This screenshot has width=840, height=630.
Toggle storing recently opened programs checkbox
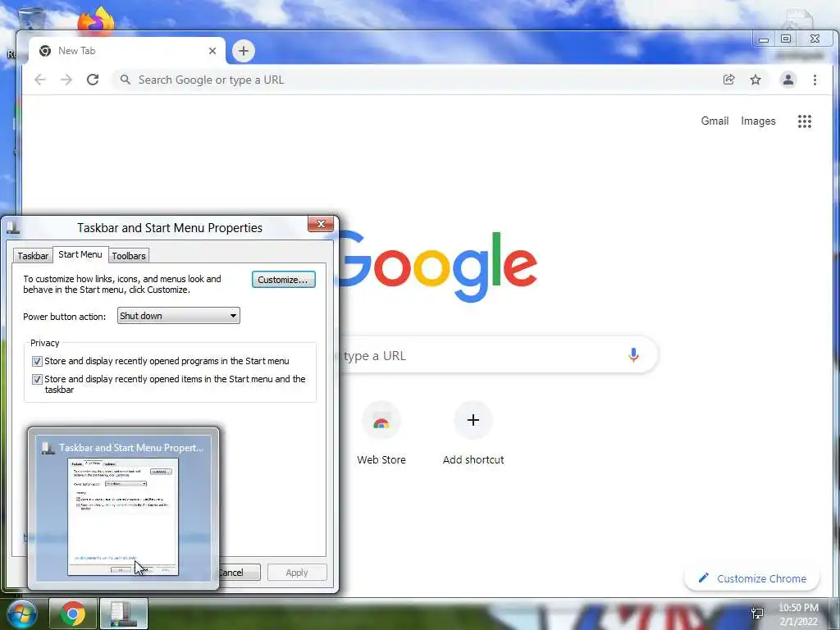(37, 361)
